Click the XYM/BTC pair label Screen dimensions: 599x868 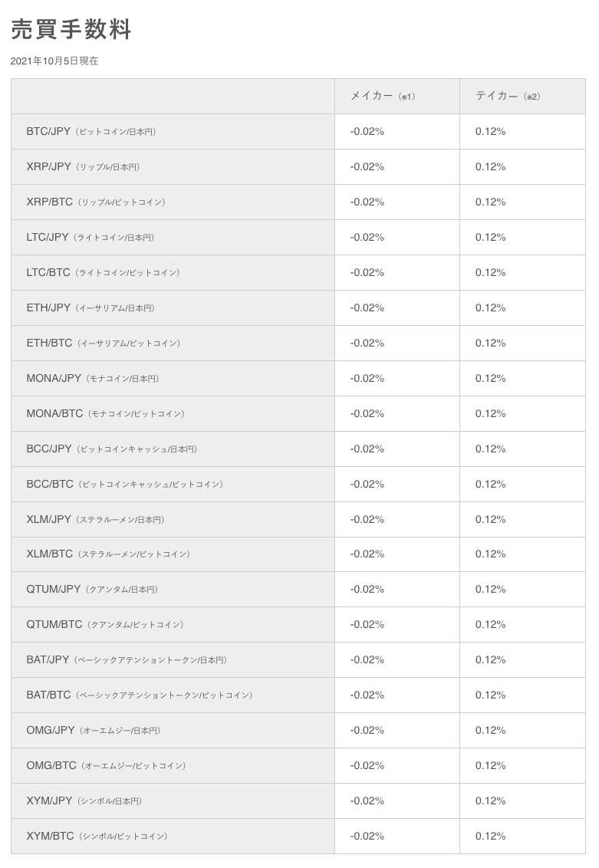coord(97,837)
